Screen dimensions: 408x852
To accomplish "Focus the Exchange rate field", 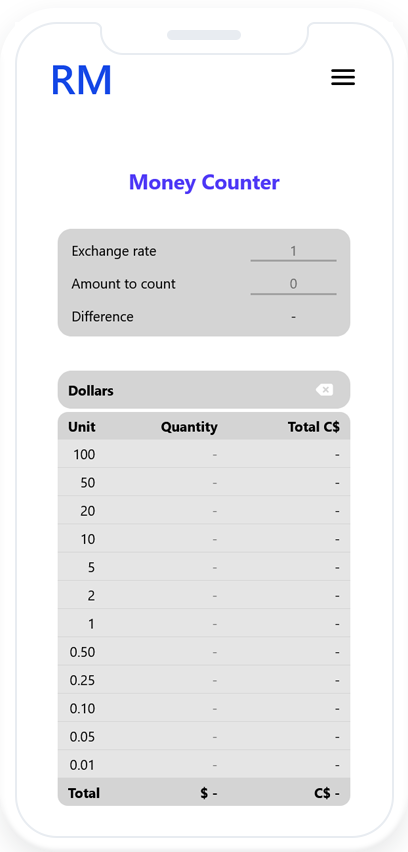I will point(293,251).
